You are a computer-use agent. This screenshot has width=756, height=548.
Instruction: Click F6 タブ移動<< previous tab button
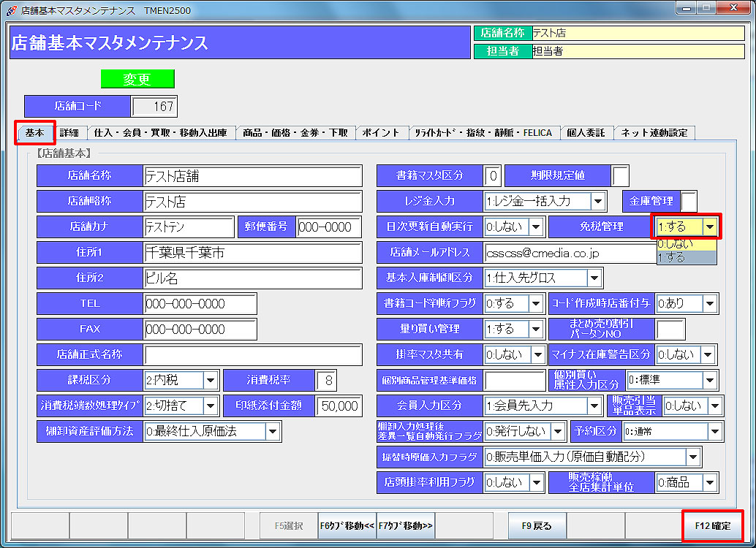click(x=347, y=525)
